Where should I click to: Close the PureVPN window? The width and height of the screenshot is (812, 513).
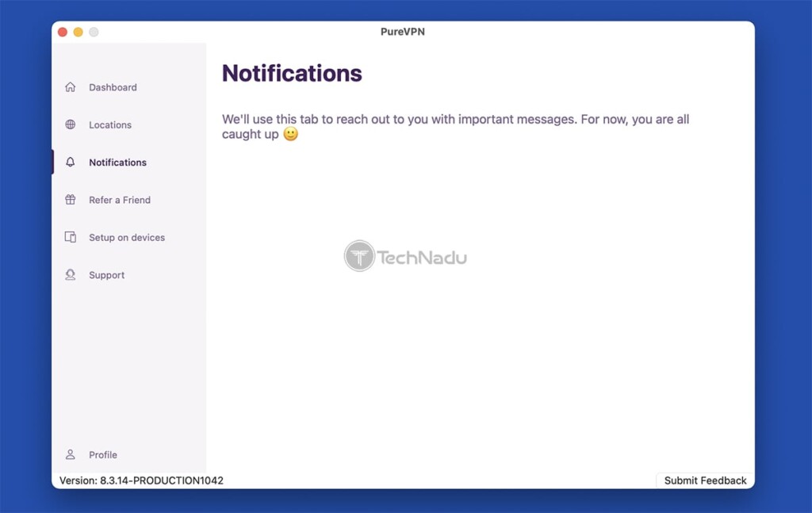pyautogui.click(x=63, y=32)
